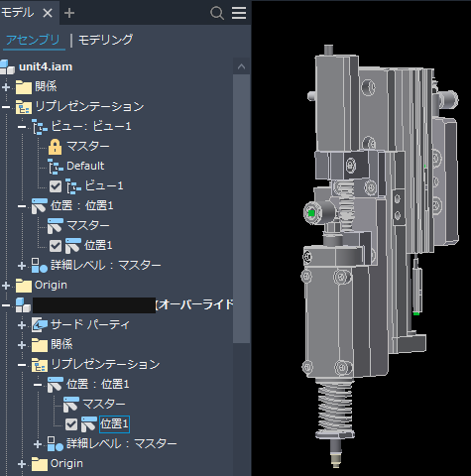The width and height of the screenshot is (471, 476).
Task: Click the subassembly 詳細レベル : マスター icon
Action: tap(56, 444)
